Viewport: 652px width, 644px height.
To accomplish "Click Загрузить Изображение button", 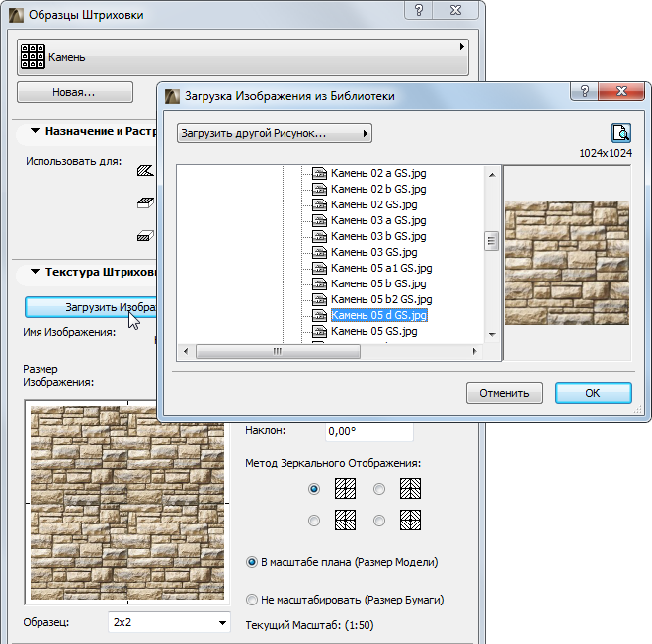I will tap(91, 307).
